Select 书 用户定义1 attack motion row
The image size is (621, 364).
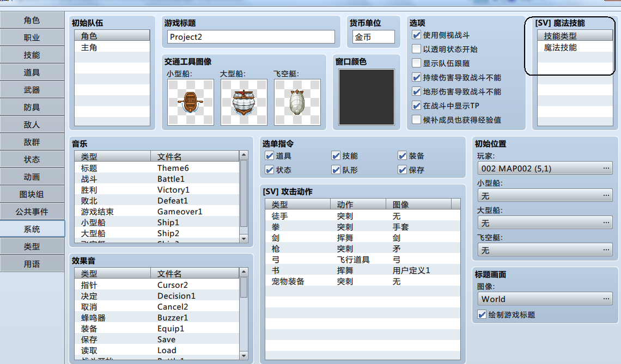pyautogui.click(x=363, y=270)
